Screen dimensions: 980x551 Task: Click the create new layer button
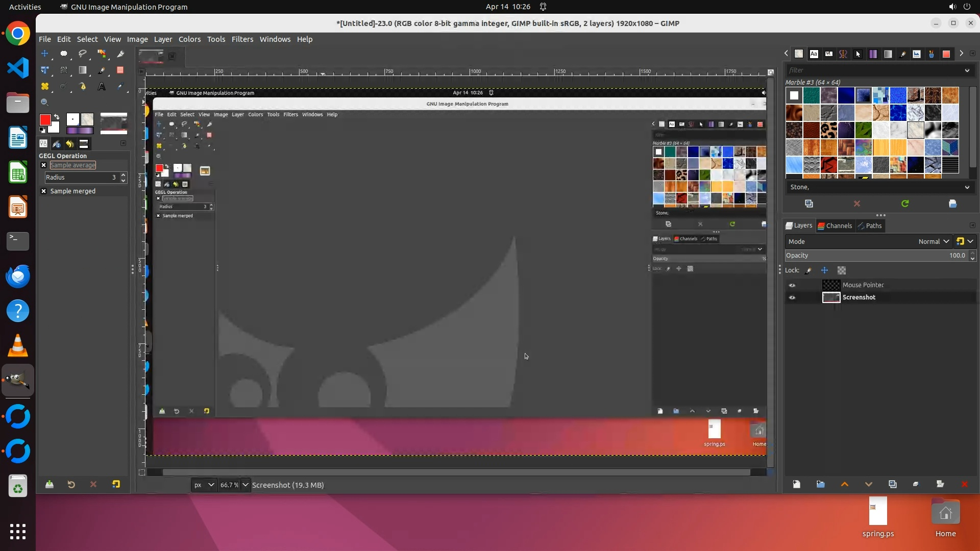(796, 484)
